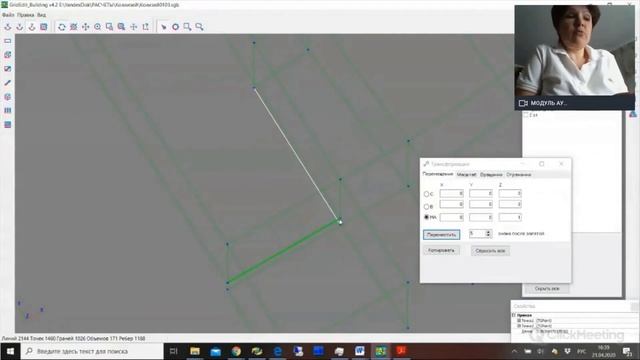
Task: Open Chrome from the taskbar
Action: pyautogui.click(x=236, y=351)
